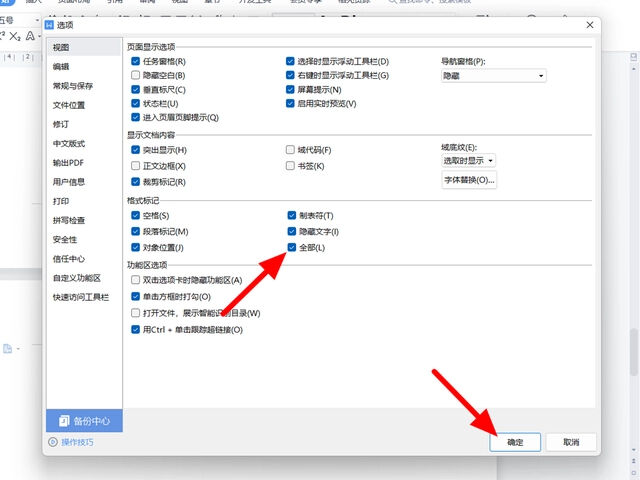
Task: Toggle the 段落标记(M) checkbox
Action: point(136,231)
